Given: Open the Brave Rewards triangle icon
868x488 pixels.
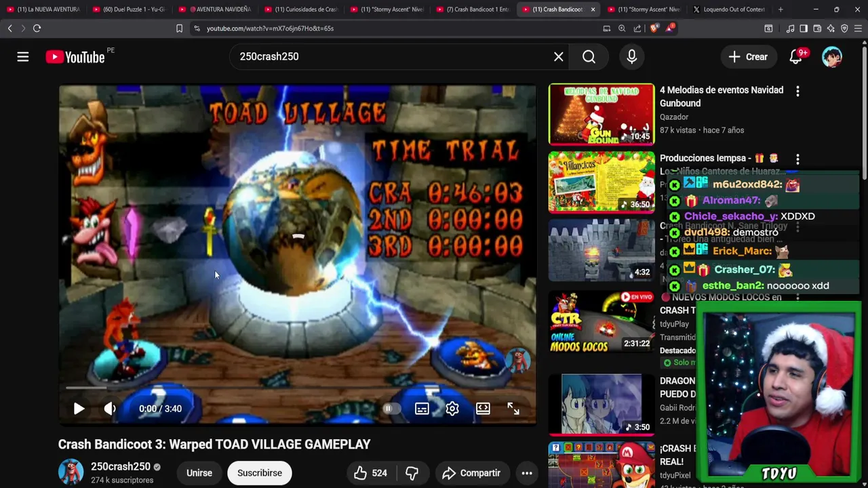Looking at the screenshot, I should [670, 28].
